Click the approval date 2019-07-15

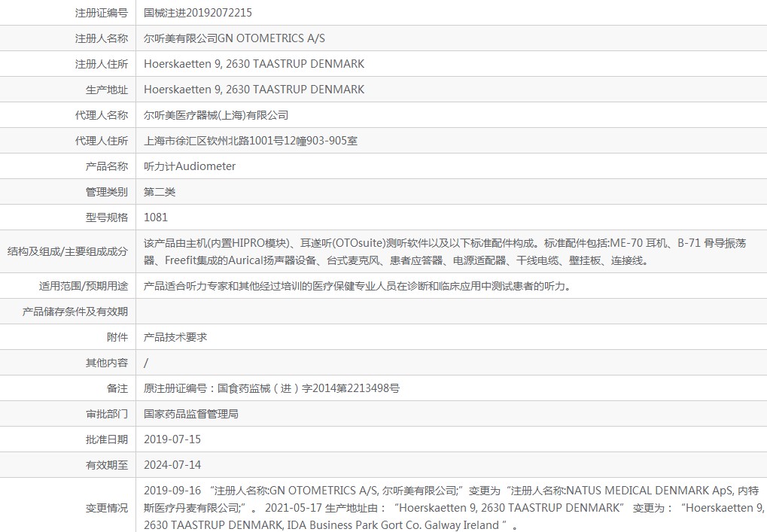coord(172,439)
